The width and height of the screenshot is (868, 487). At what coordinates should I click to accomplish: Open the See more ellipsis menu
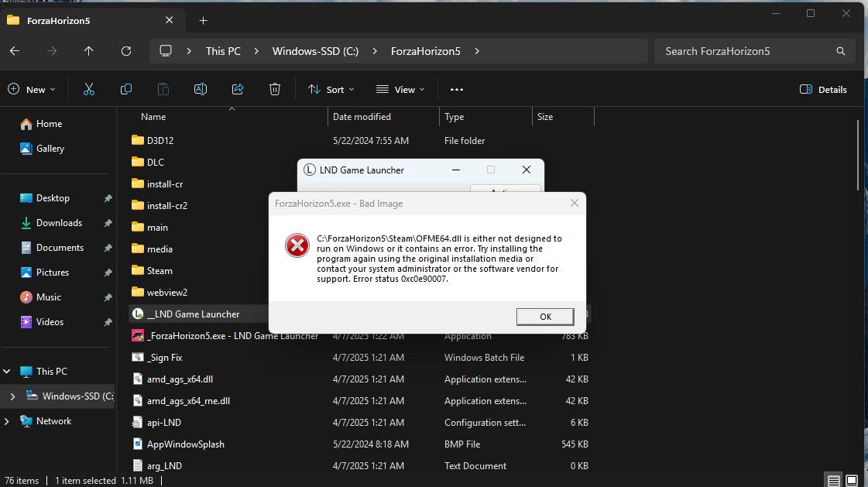pos(457,89)
